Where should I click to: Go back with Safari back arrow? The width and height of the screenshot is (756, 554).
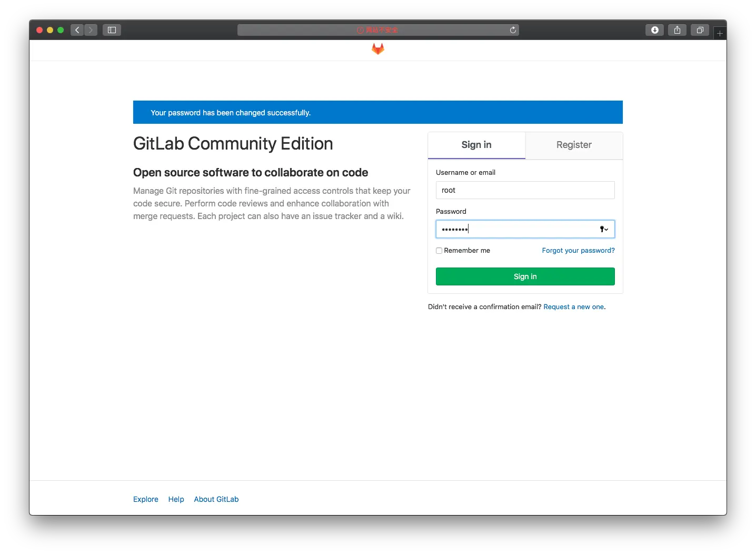point(77,30)
